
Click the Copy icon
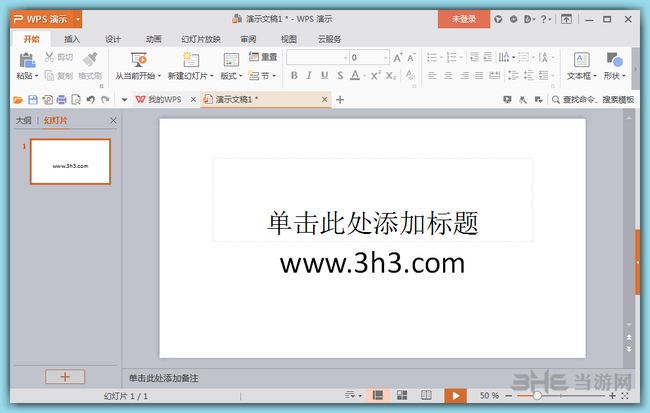click(49, 75)
